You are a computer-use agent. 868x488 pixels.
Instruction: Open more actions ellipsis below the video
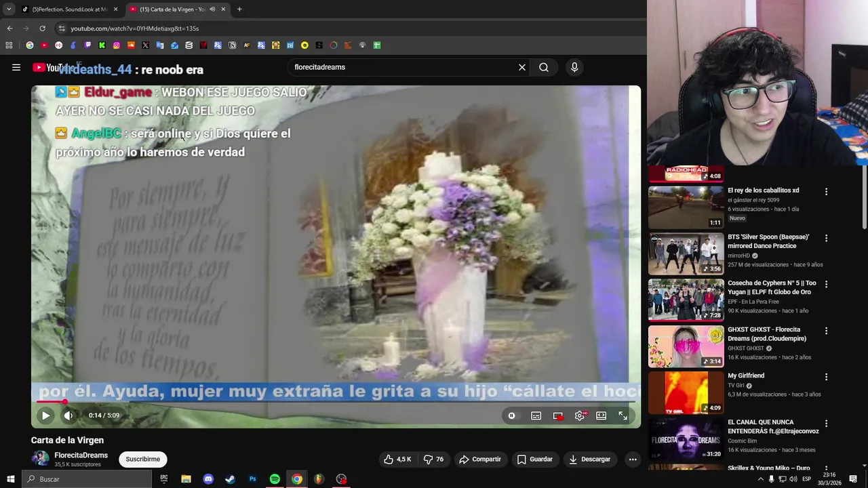pyautogui.click(x=633, y=459)
